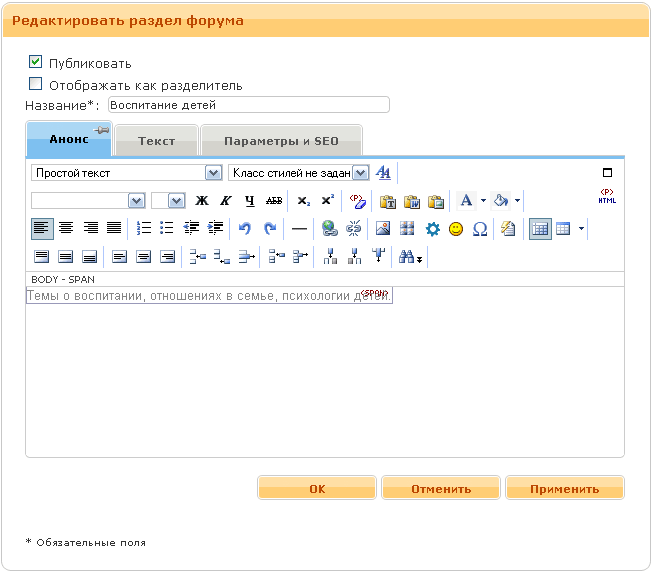Click the undo arrow icon

pos(245,229)
